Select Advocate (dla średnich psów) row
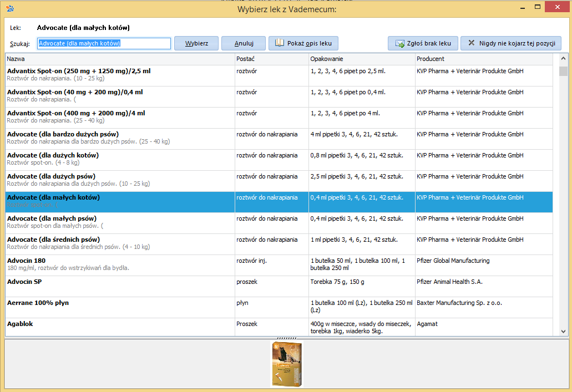 (279, 244)
